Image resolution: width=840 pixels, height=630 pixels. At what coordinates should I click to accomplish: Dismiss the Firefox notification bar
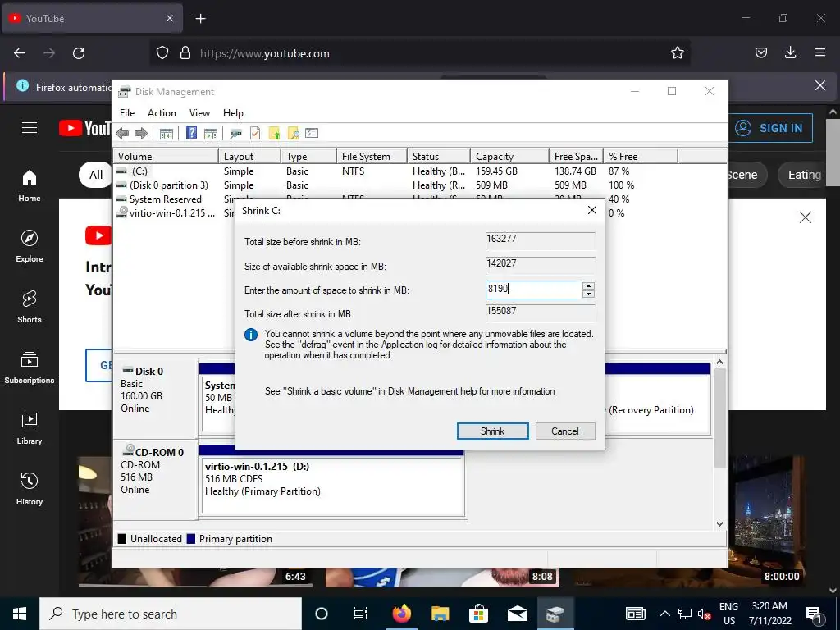820,85
